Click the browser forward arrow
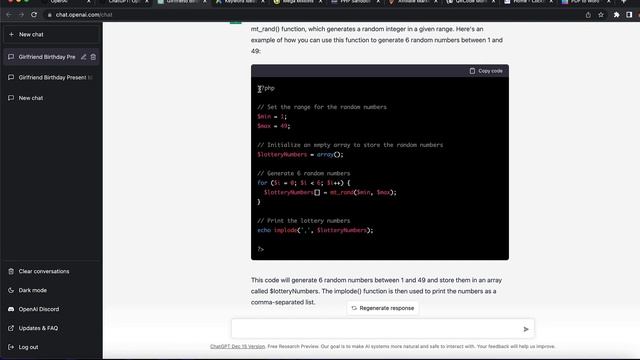Viewport: 640px width, 360px height. click(x=21, y=15)
